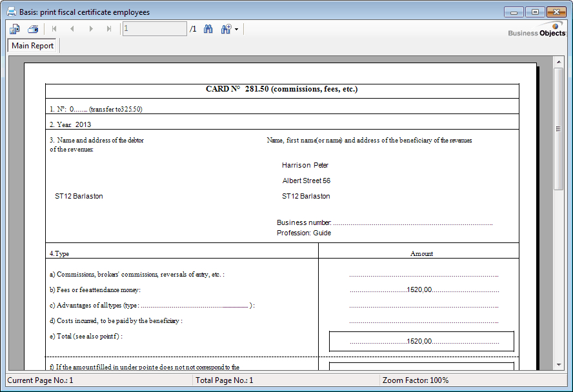Image resolution: width=573 pixels, height=392 pixels.
Task: Export the report to a file
Action: click(x=14, y=28)
